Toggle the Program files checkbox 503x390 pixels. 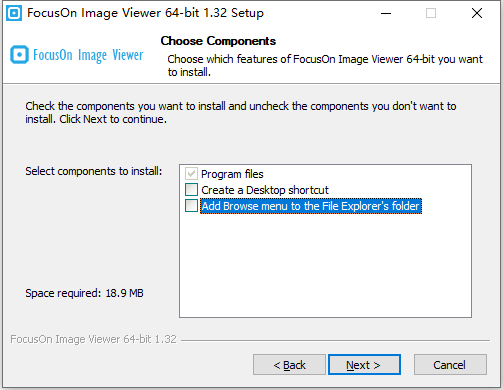click(191, 174)
